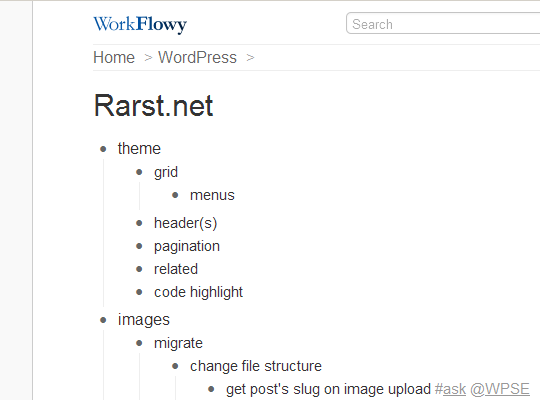
Task: Click the bullet next to get post's slug
Action: pyautogui.click(x=211, y=389)
